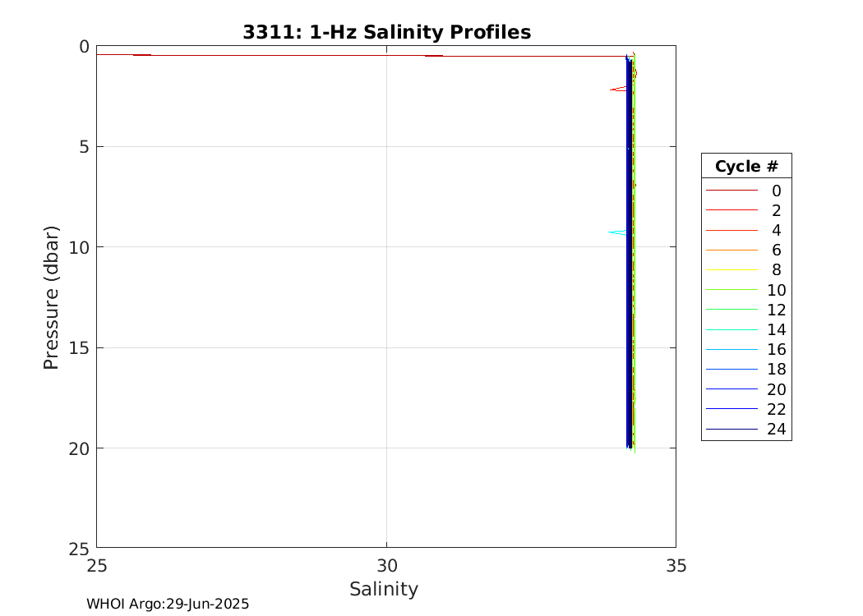Select legend entry for cycle 24

click(x=746, y=429)
